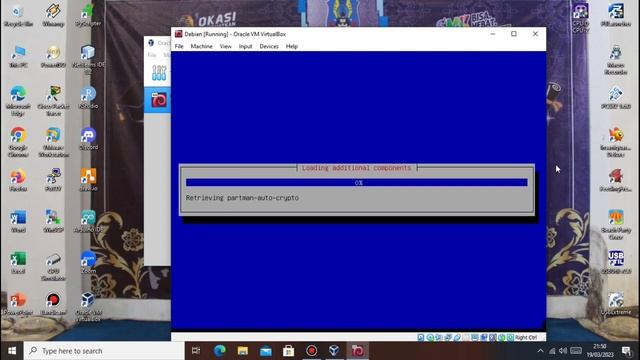
Task: Click the hard disk activity icon in VM status bar
Action: pyautogui.click(x=421, y=337)
